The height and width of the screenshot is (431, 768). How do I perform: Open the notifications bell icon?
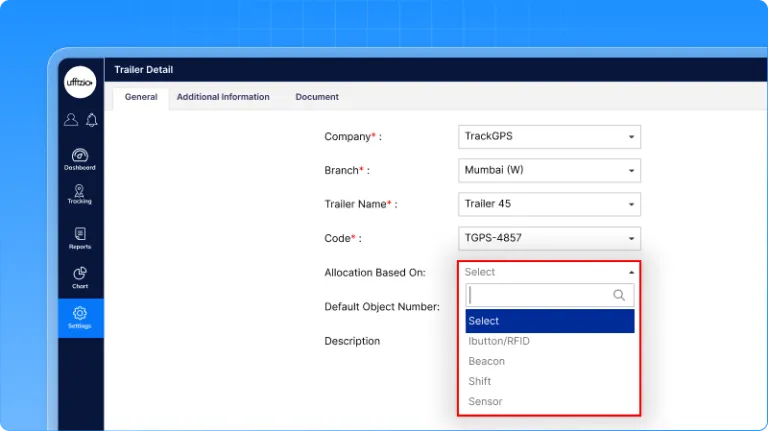tap(91, 120)
